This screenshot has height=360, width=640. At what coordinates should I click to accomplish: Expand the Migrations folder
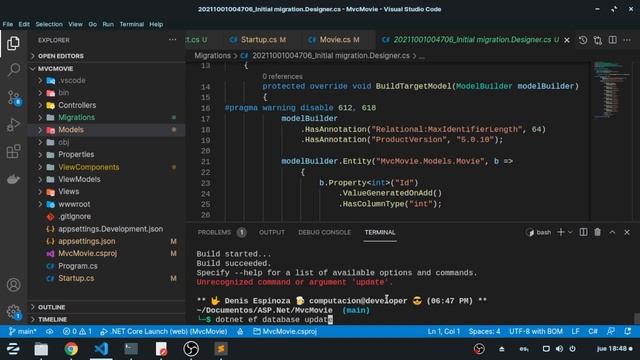[x=106, y=118]
